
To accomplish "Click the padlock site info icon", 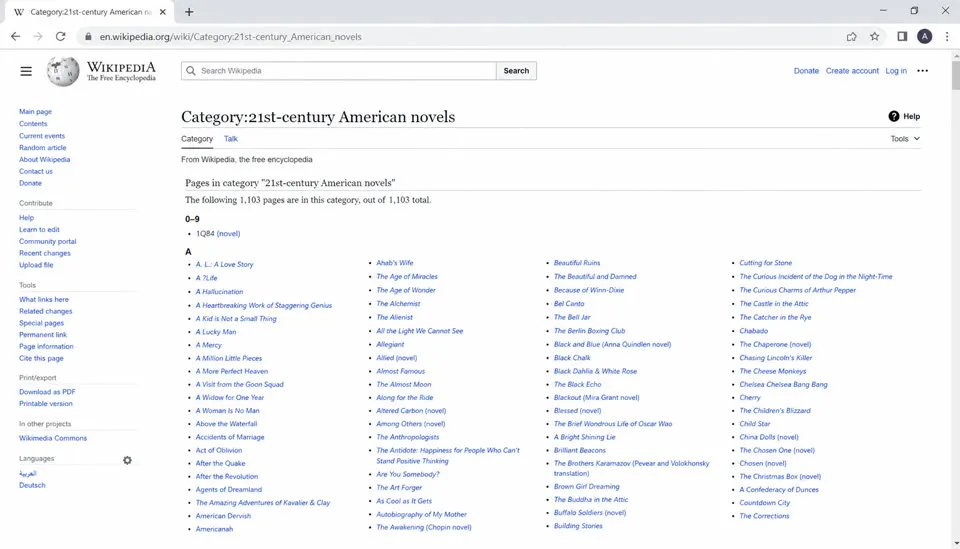I will (88, 37).
